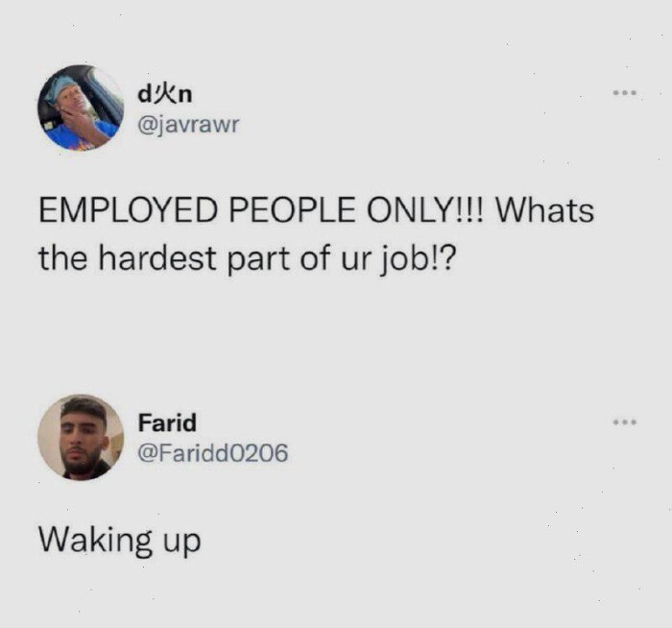Click the word 'hardest' in the tweet

point(157,257)
